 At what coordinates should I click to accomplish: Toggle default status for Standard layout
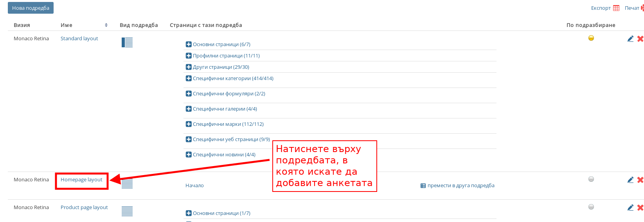(591, 38)
